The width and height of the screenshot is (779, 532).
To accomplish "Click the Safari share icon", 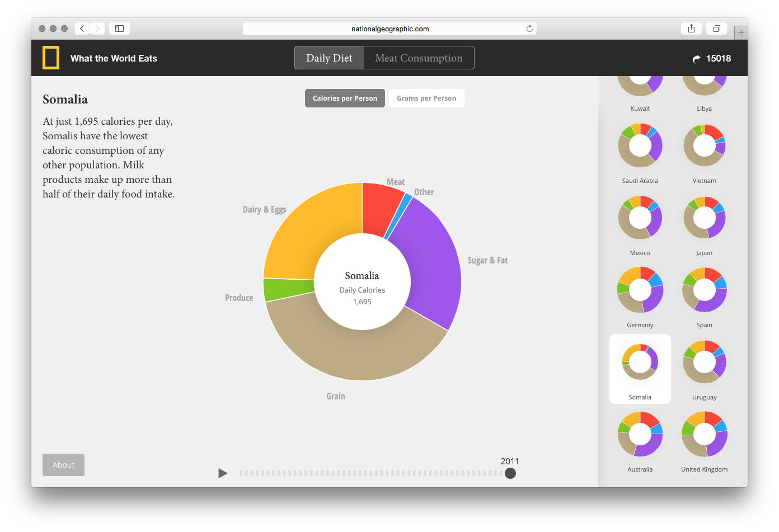I will (691, 29).
